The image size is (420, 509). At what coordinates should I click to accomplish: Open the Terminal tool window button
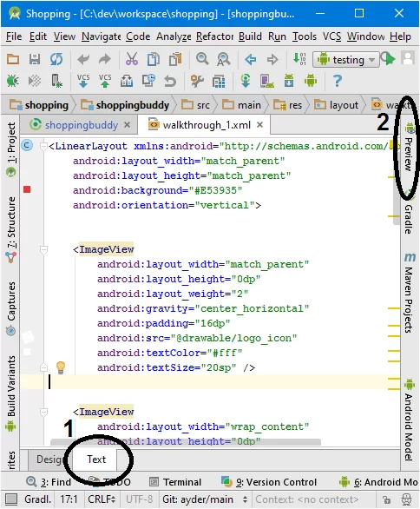pos(175,482)
